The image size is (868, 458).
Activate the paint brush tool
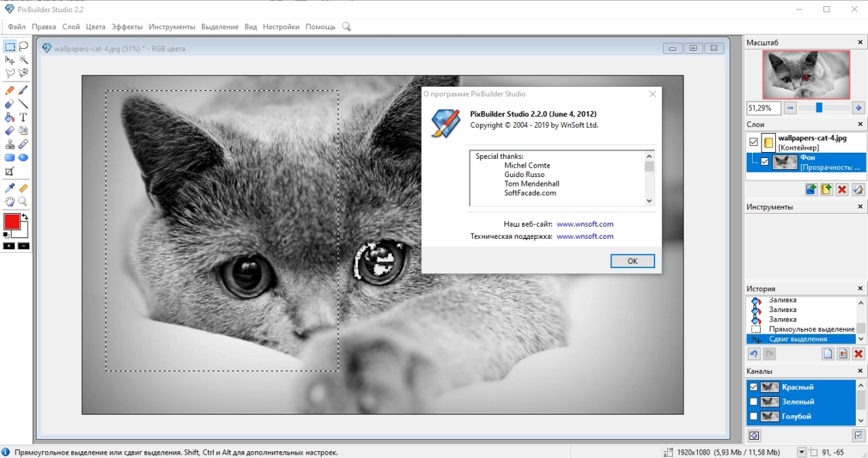(x=23, y=90)
